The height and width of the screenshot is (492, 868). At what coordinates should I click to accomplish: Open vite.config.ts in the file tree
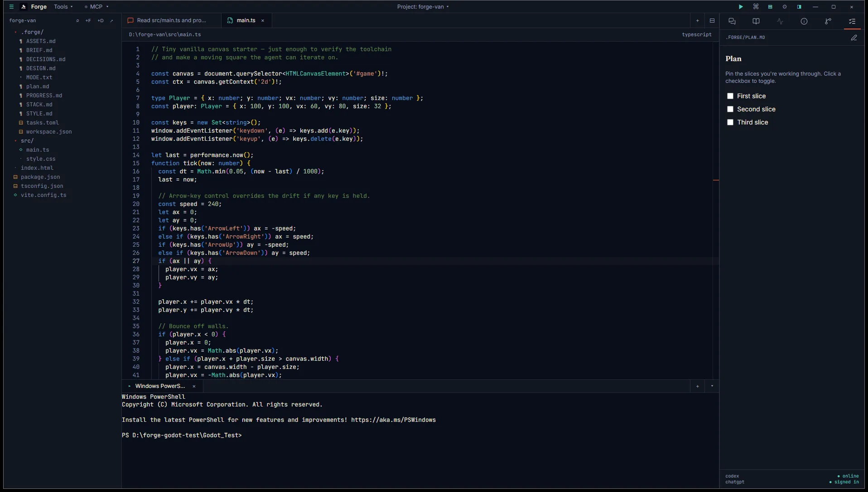[x=43, y=195]
